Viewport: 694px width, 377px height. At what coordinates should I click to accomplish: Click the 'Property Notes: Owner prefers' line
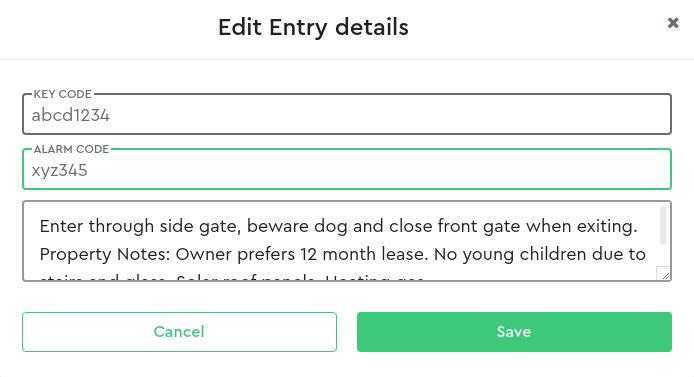(x=343, y=254)
